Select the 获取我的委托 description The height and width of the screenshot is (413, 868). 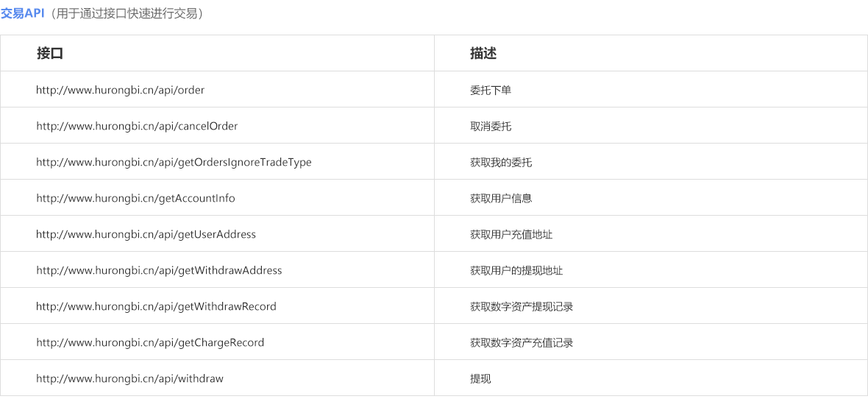pyautogui.click(x=501, y=162)
